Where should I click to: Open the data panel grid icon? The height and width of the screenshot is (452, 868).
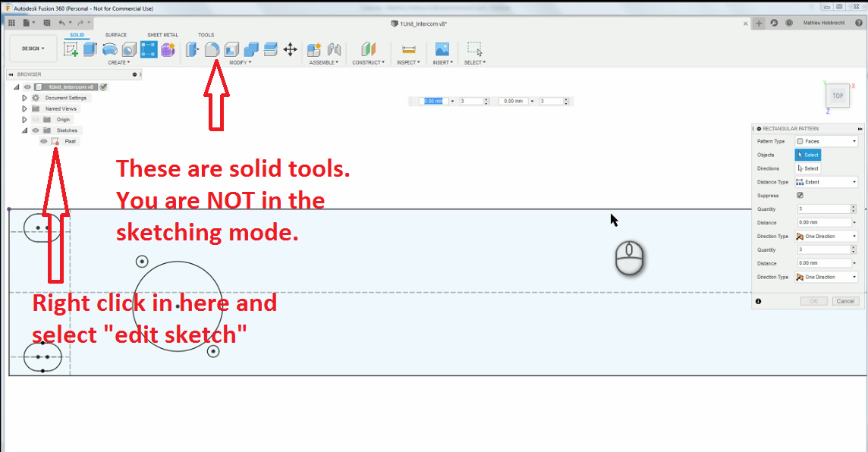tap(11, 23)
